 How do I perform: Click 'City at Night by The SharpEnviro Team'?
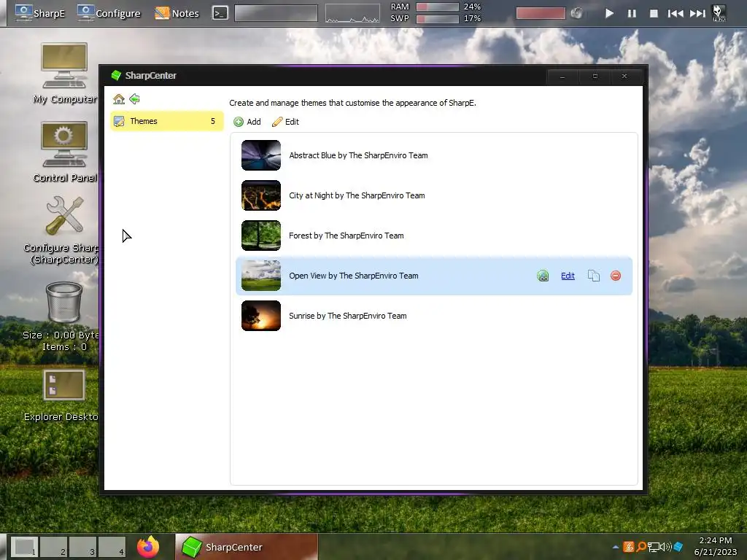(357, 195)
